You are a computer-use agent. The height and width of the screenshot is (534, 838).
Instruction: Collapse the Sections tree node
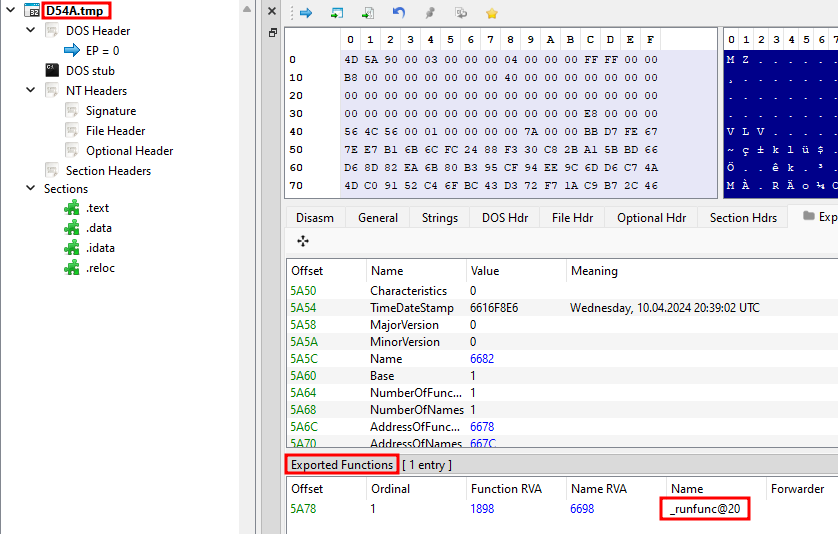click(x=30, y=188)
